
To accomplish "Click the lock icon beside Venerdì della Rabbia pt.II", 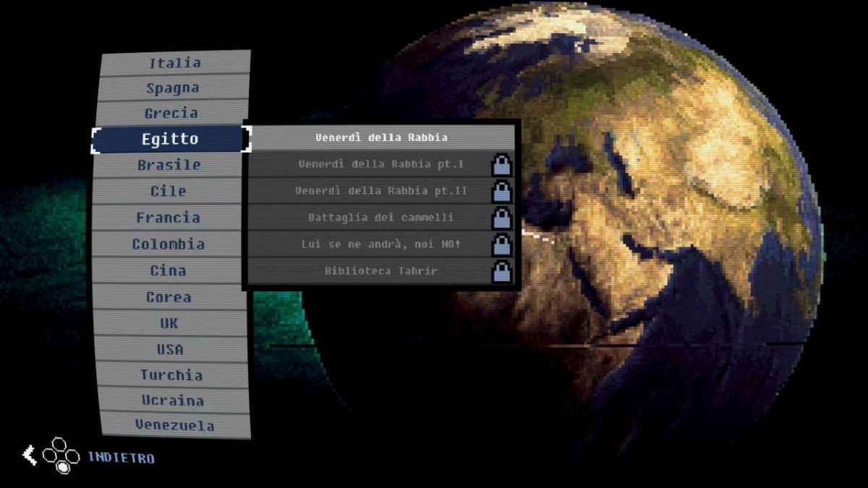I will click(x=500, y=191).
